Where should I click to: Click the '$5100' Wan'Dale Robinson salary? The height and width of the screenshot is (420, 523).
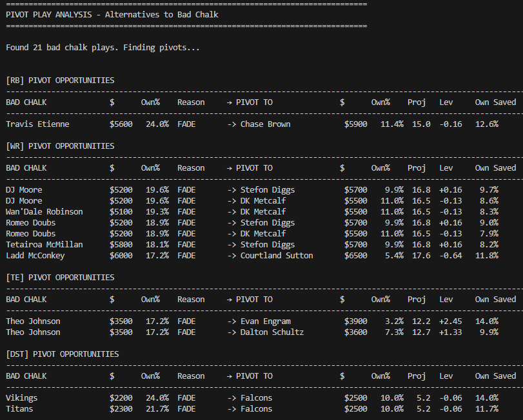pos(121,212)
